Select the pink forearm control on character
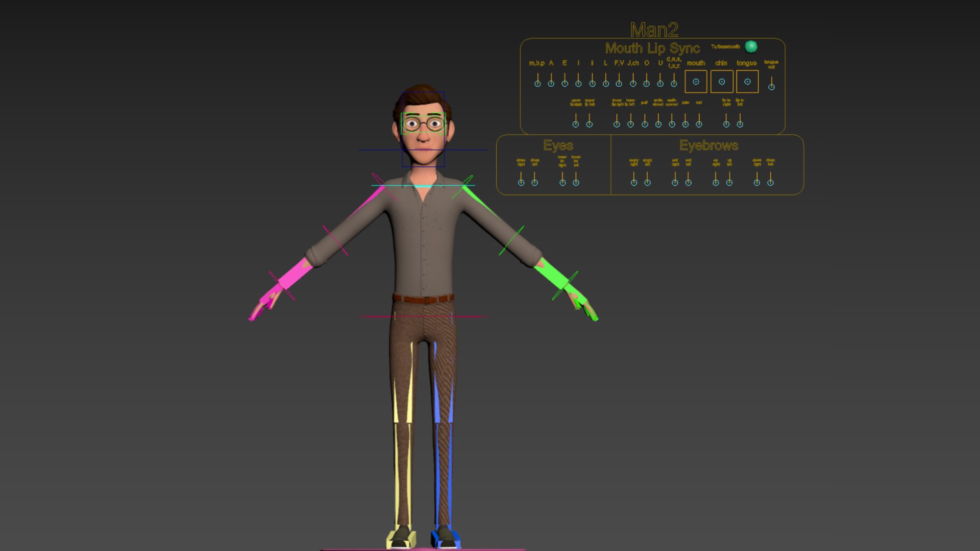This screenshot has width=980, height=551. coord(295,274)
